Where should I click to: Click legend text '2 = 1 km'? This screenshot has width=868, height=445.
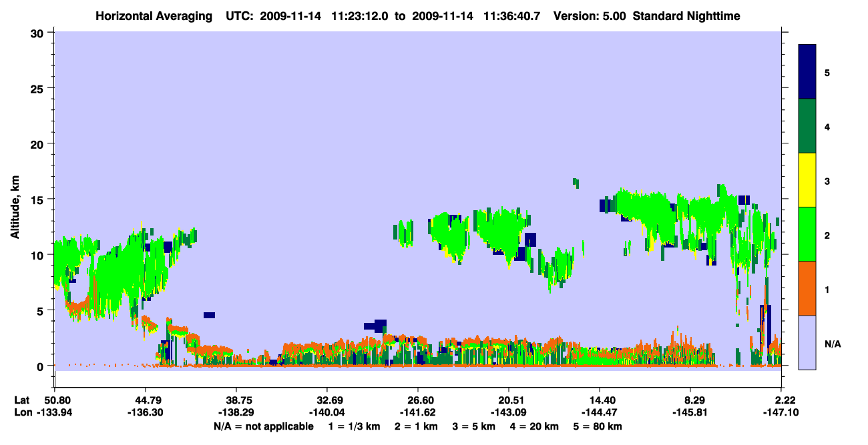point(417,426)
